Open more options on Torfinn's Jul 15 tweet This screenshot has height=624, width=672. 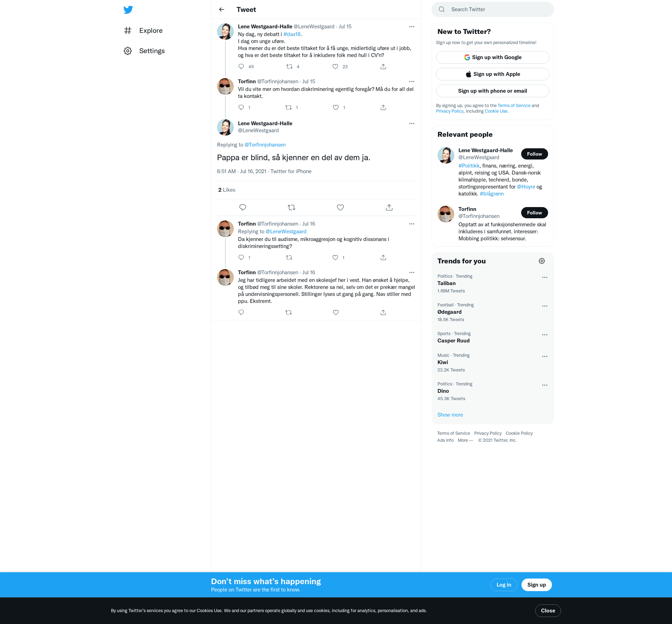click(412, 81)
